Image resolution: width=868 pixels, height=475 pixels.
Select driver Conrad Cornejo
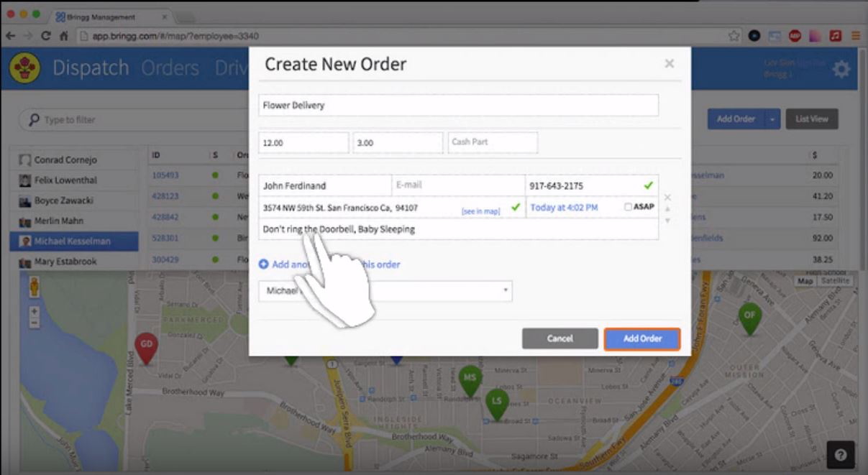[73, 160]
